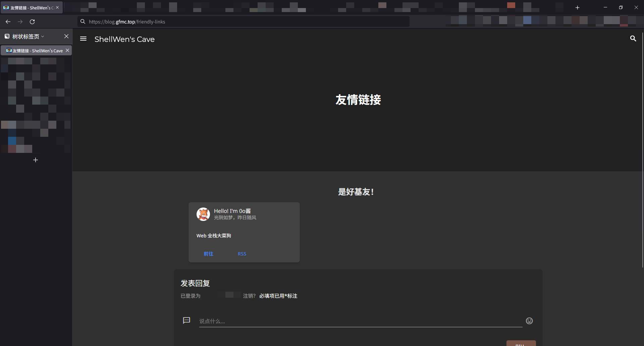Viewport: 644px width, 346px height.
Task: Click the tree-style tabs panel icon
Action: pyautogui.click(x=7, y=36)
